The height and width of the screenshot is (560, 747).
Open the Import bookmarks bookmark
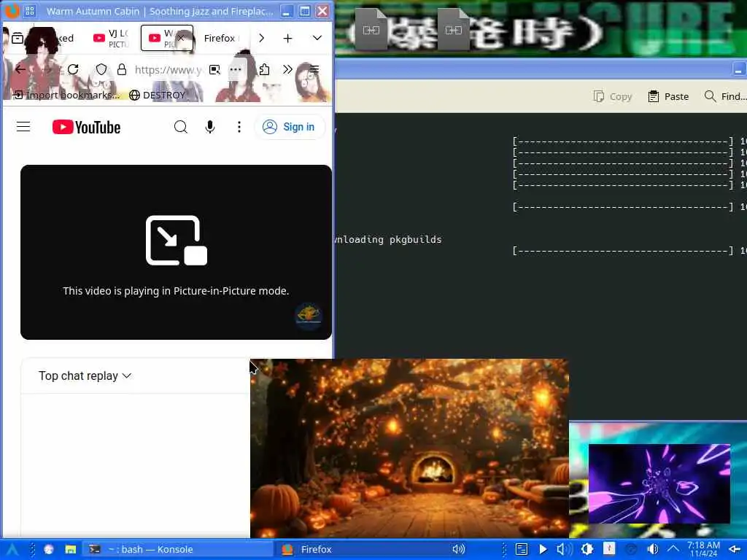coord(66,95)
